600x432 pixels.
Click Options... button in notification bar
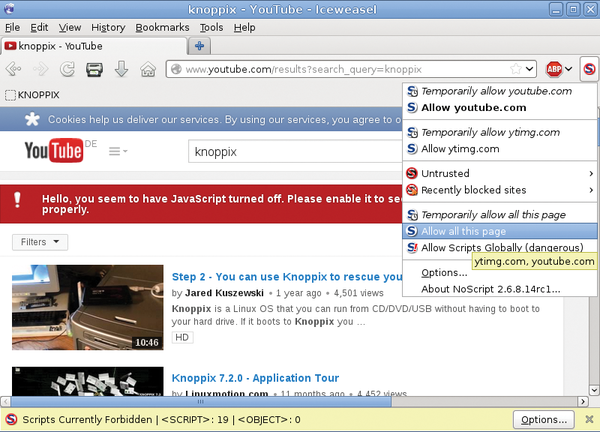[x=544, y=419]
